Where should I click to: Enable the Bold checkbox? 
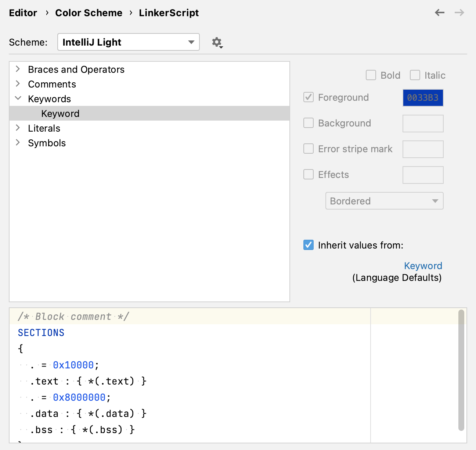tap(371, 75)
